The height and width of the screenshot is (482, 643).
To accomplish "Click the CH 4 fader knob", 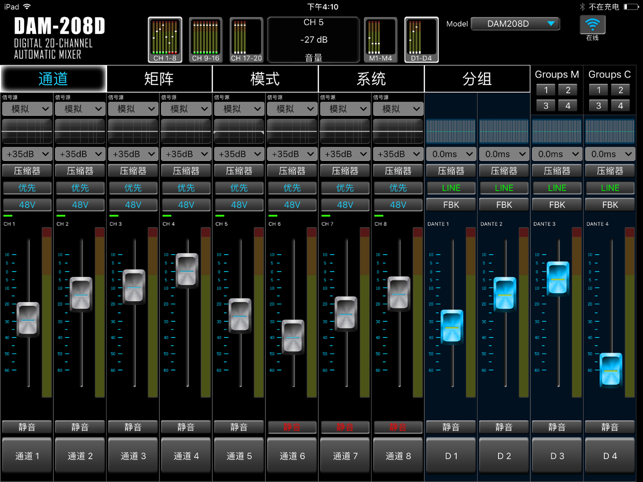I will click(187, 270).
